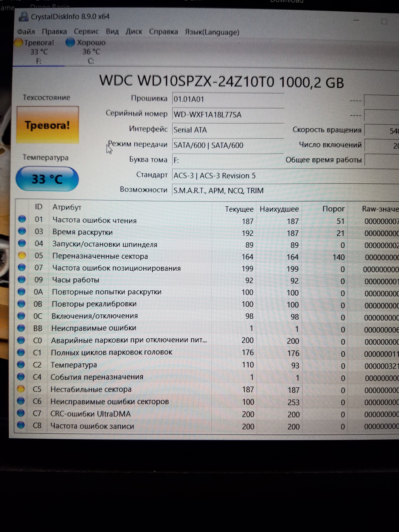Open the Диск menu

coord(134,32)
